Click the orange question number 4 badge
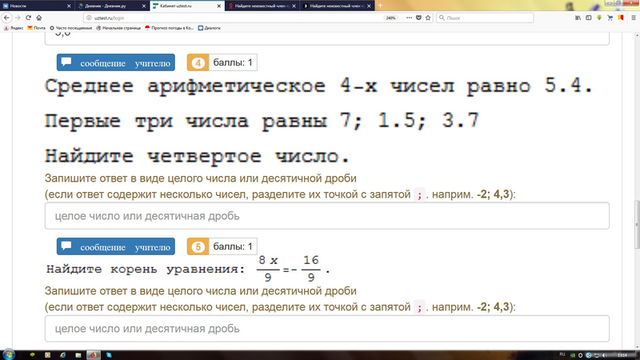The width and height of the screenshot is (640, 360). coord(198,62)
